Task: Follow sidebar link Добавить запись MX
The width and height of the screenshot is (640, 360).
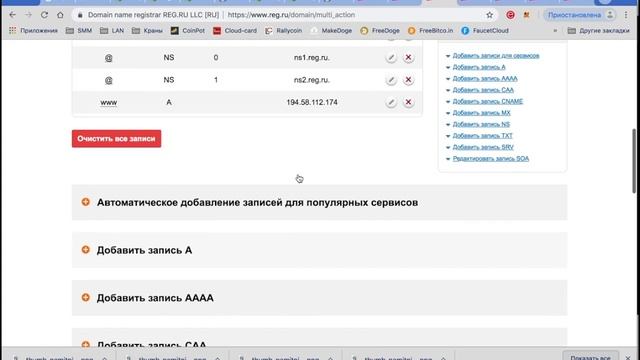Action: click(x=482, y=113)
